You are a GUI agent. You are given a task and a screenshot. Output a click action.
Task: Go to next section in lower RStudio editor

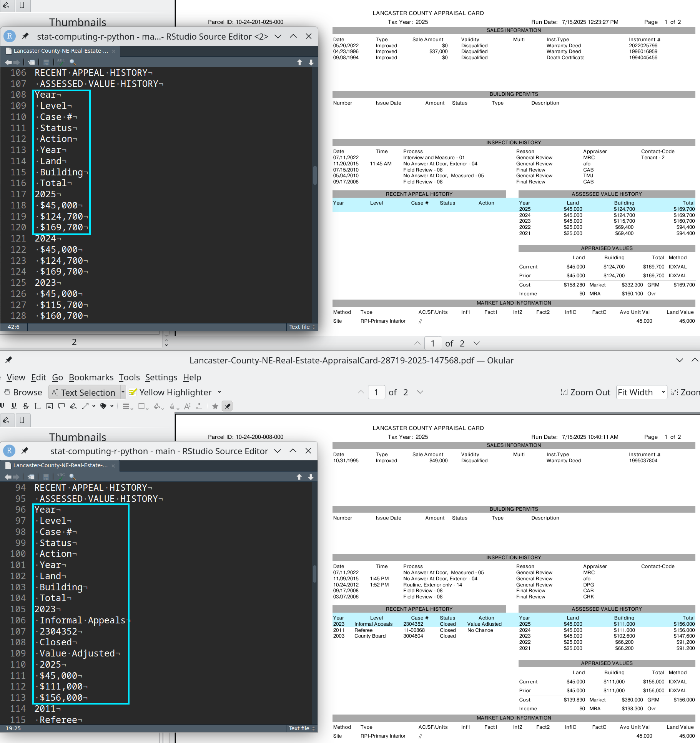[x=311, y=477]
